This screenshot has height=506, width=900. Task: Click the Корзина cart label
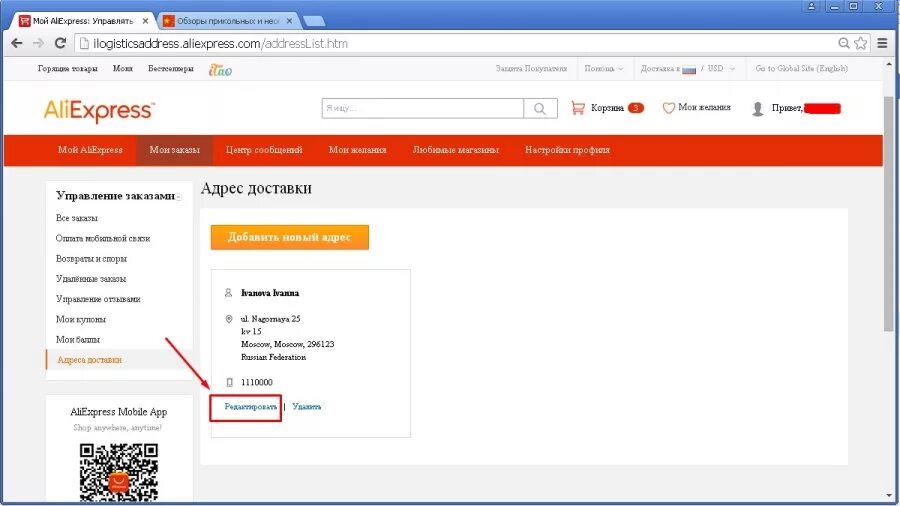click(x=607, y=108)
